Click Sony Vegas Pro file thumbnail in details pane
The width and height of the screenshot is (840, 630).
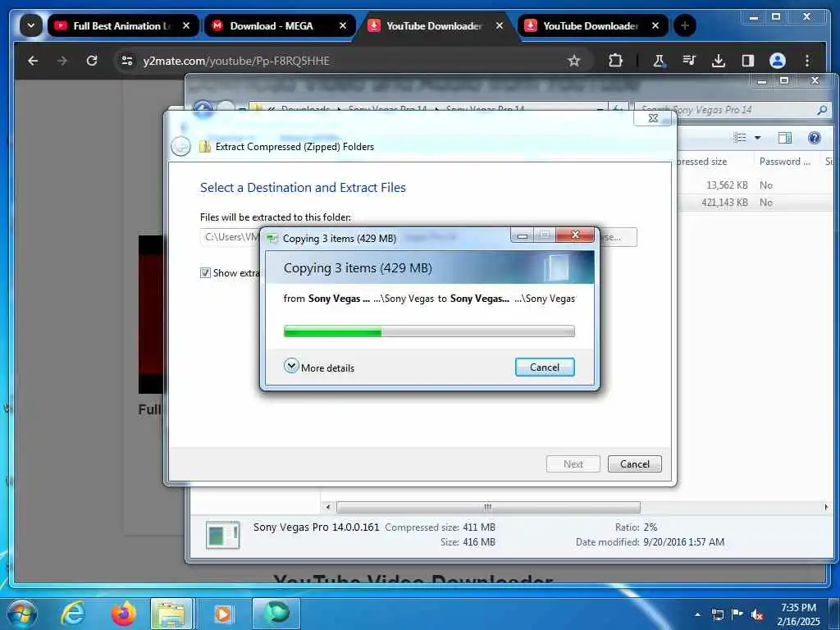pyautogui.click(x=222, y=535)
